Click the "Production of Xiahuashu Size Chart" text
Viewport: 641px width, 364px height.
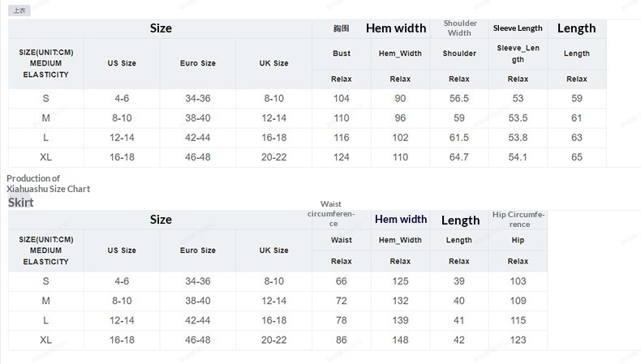pyautogui.click(x=48, y=183)
